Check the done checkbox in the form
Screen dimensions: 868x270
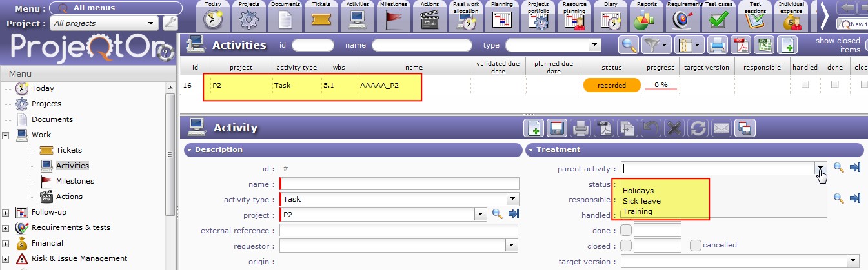click(x=625, y=230)
